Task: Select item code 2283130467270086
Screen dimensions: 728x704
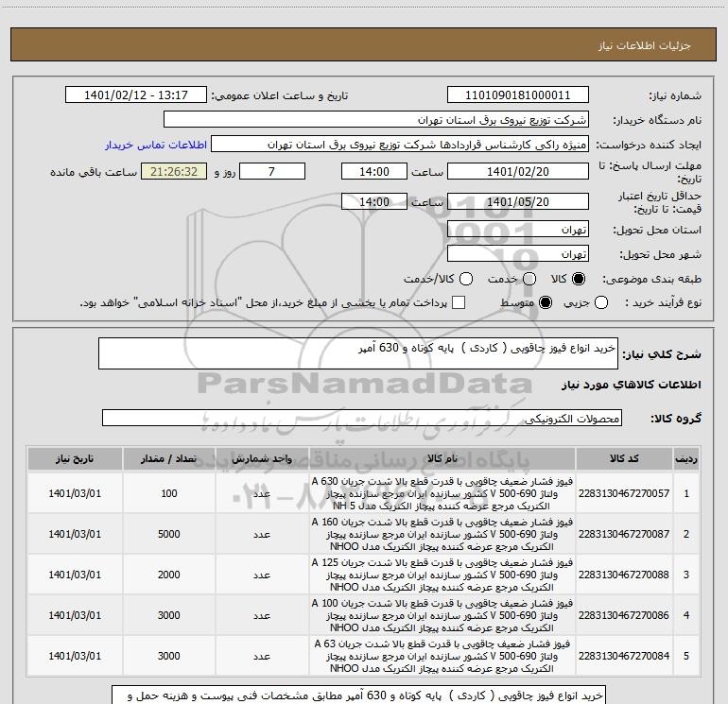Action: pos(624,615)
